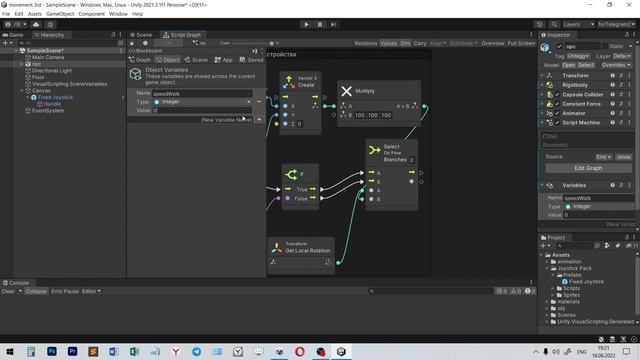Select the Handle object in the hierarchy

tap(52, 104)
